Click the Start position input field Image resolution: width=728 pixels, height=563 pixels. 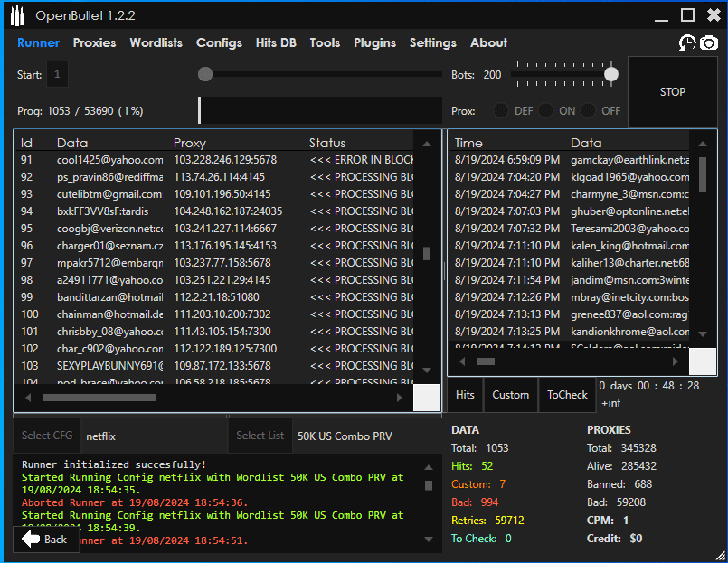57,75
